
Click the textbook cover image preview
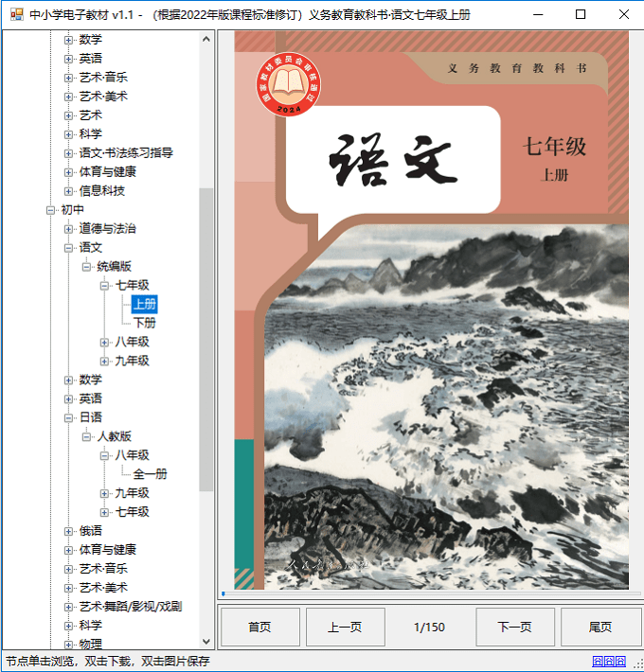pyautogui.click(x=431, y=310)
